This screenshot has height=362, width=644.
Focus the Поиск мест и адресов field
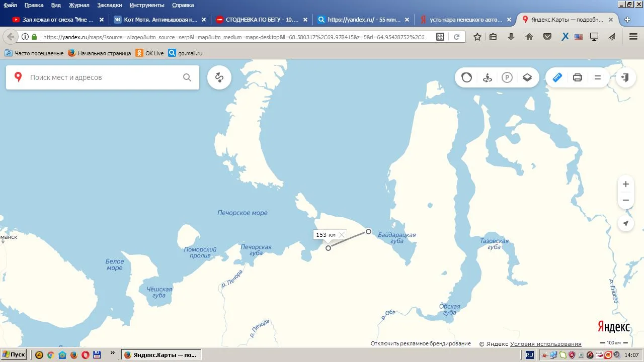point(103,77)
